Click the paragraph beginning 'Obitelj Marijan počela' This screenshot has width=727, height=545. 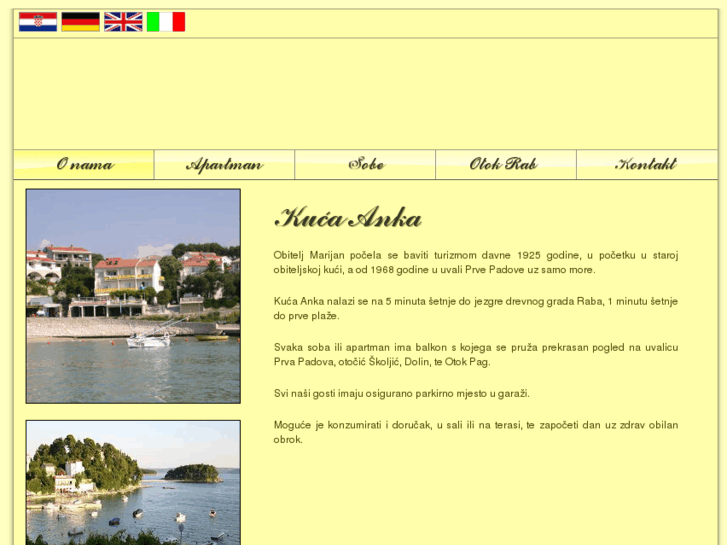point(476,263)
